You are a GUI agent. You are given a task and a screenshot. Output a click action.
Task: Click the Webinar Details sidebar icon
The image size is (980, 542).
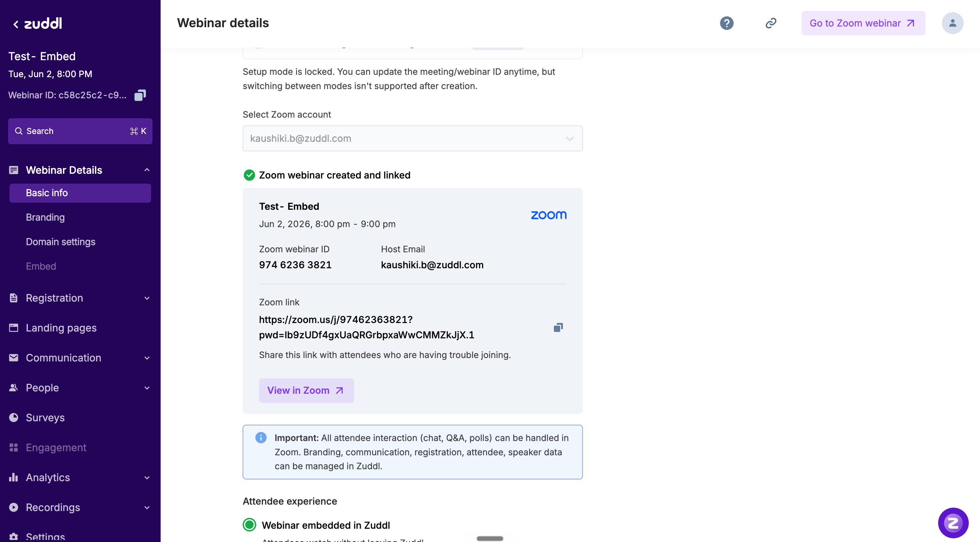click(x=14, y=170)
